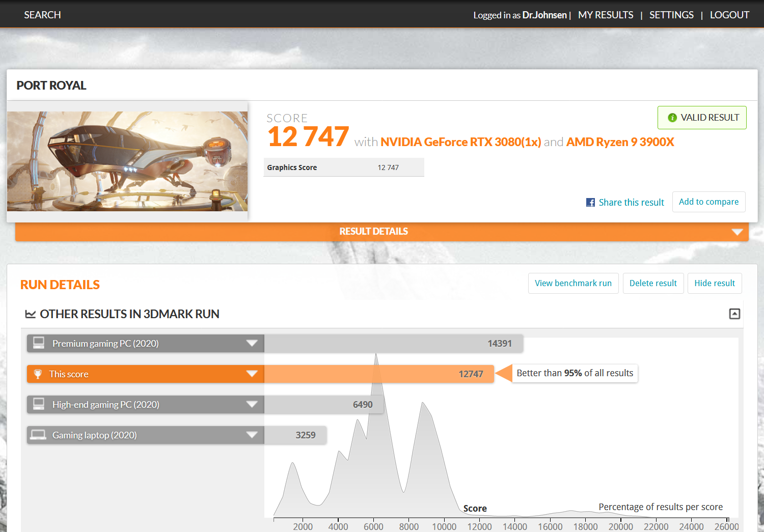This screenshot has height=532, width=764.
Task: Click the Facebook icon beside Share this result
Action: coord(590,203)
